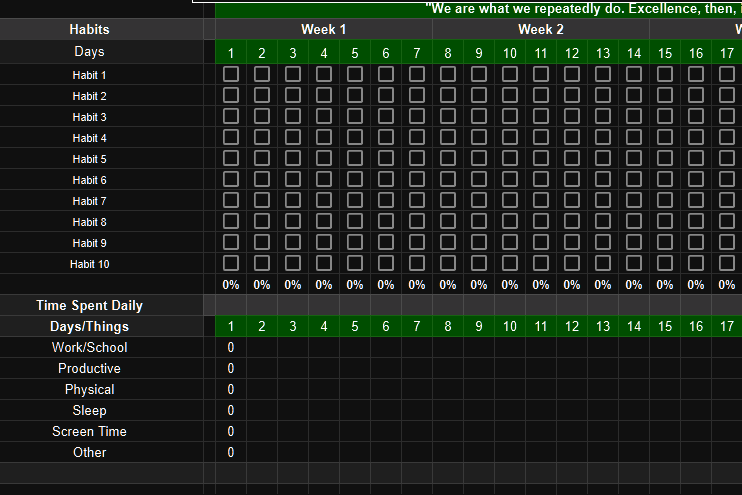Tick Habit 3 checkbox under day 5
This screenshot has width=742, height=495.
355,116
